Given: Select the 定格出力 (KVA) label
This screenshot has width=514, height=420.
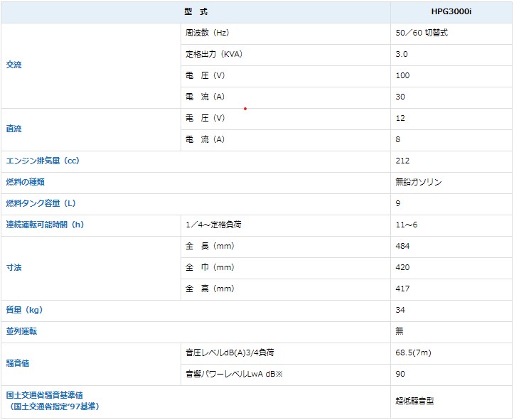Looking at the screenshot, I should click(214, 54).
